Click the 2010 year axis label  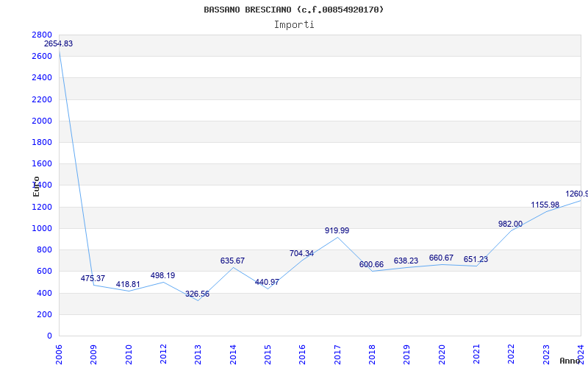pyautogui.click(x=128, y=355)
